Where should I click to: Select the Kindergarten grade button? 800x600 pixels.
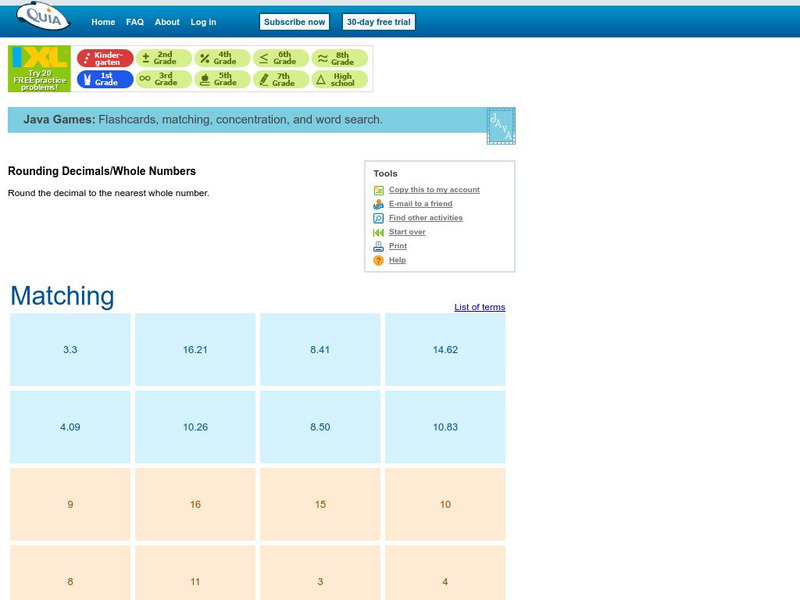(x=105, y=59)
